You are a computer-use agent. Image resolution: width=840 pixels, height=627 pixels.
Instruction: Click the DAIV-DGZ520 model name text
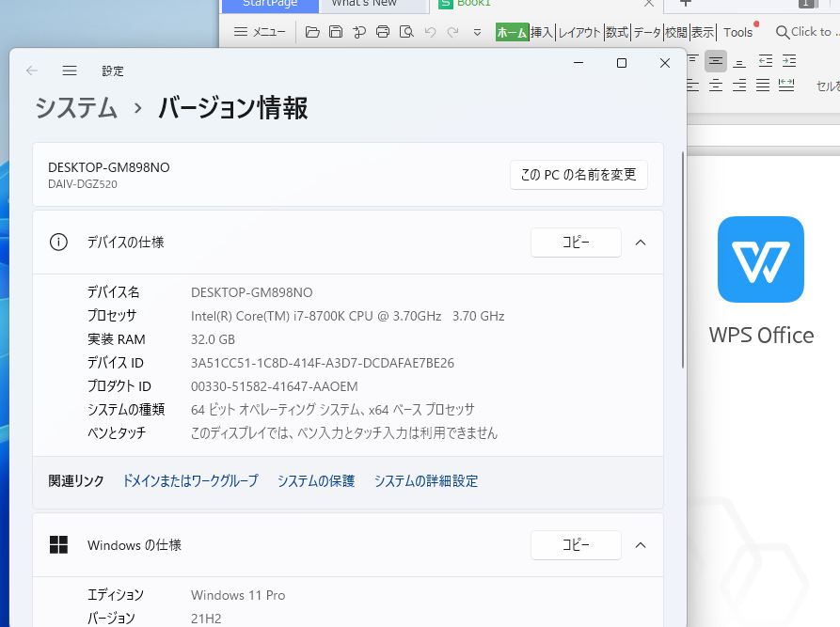click(x=83, y=184)
